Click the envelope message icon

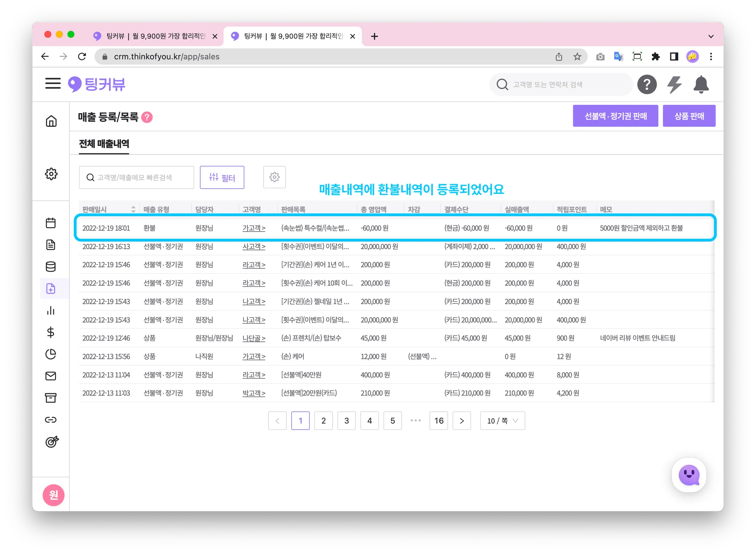pyautogui.click(x=51, y=376)
